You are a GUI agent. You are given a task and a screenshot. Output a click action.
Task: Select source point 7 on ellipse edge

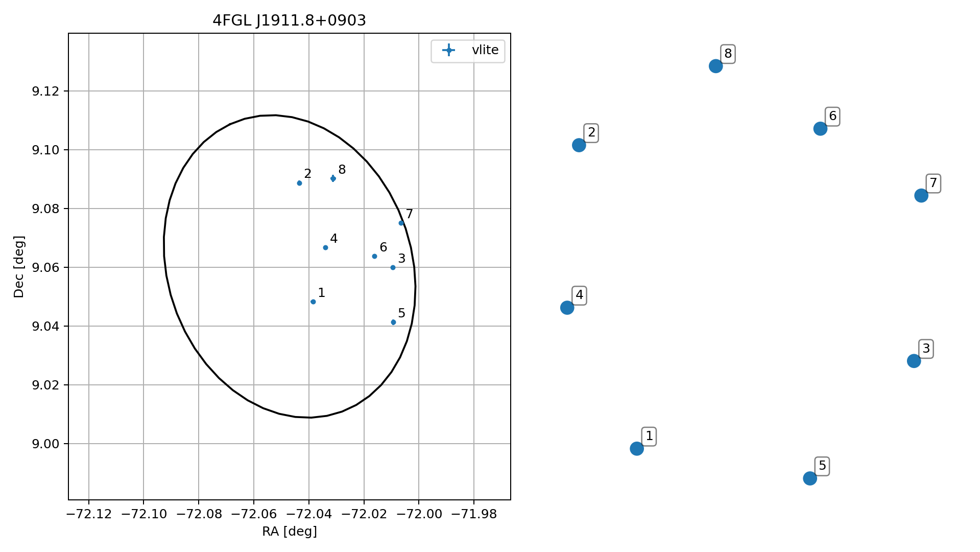(x=401, y=223)
